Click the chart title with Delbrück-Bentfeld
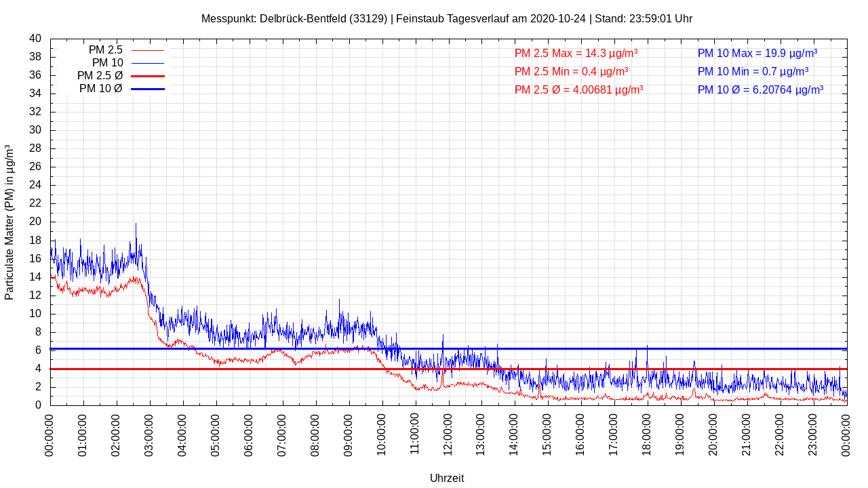The height and width of the screenshot is (488, 868). (446, 19)
